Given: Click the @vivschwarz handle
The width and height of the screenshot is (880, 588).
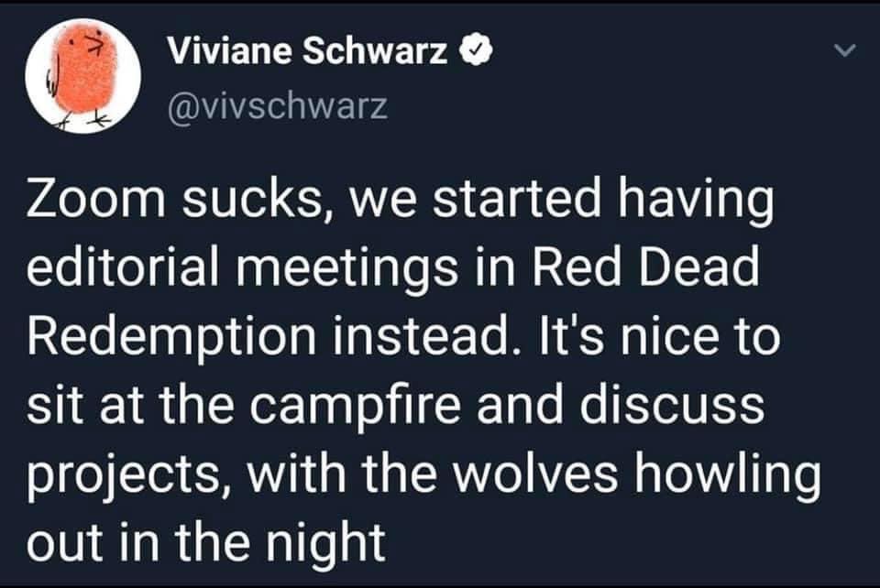Looking at the screenshot, I should click(x=277, y=109).
